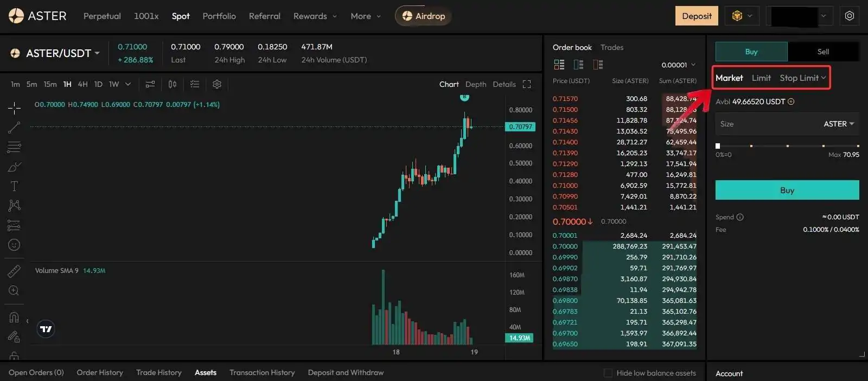868x381 pixels.
Task: Open the indicator templates list icon
Action: tap(195, 84)
